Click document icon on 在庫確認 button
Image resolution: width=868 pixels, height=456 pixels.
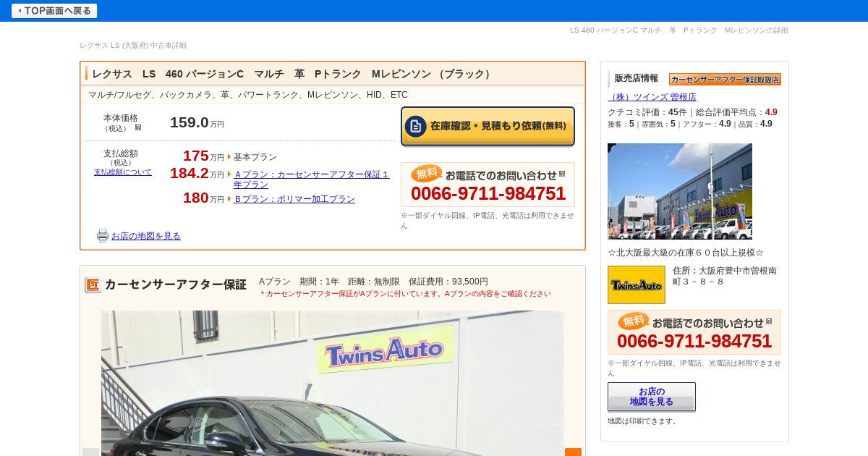[415, 126]
